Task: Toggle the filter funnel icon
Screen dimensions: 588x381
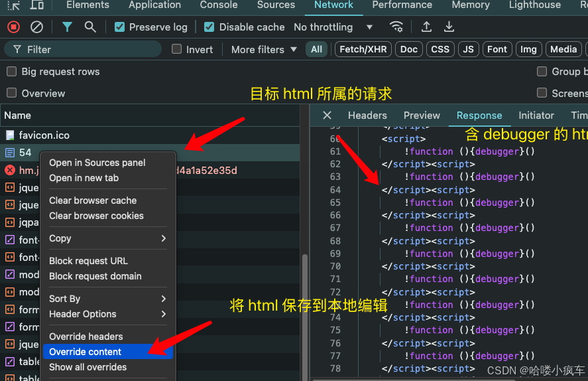Action: point(67,27)
